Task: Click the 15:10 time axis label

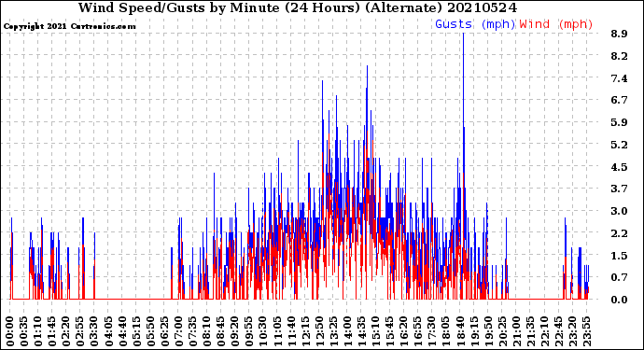Action: [375, 331]
